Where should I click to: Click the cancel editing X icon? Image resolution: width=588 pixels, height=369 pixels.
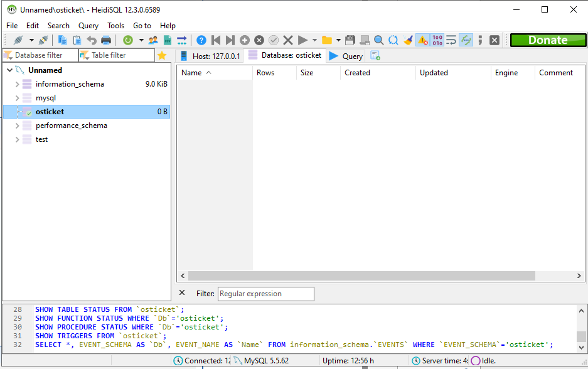pos(288,40)
